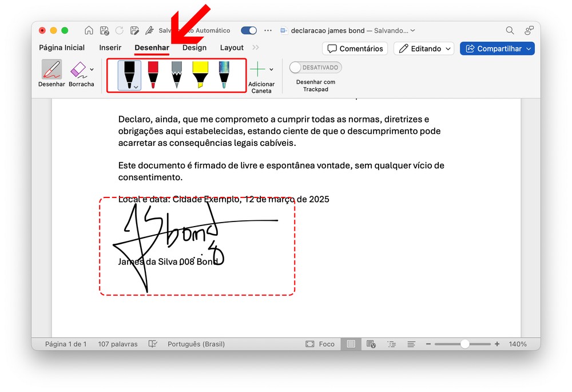Choose the yellow highlighter
Viewport: 572px width, 392px height.
click(200, 74)
